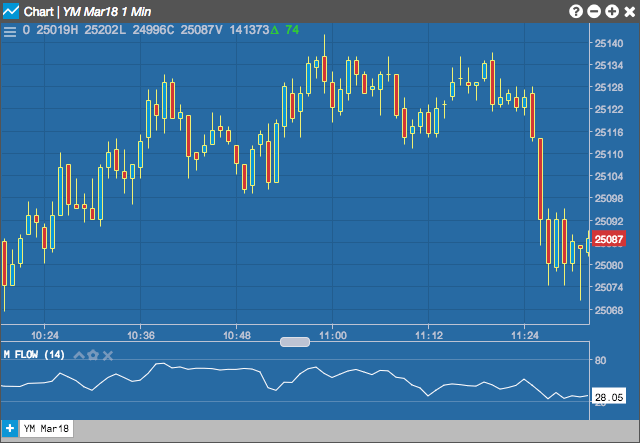Click the current price label 25087

pyautogui.click(x=609, y=239)
